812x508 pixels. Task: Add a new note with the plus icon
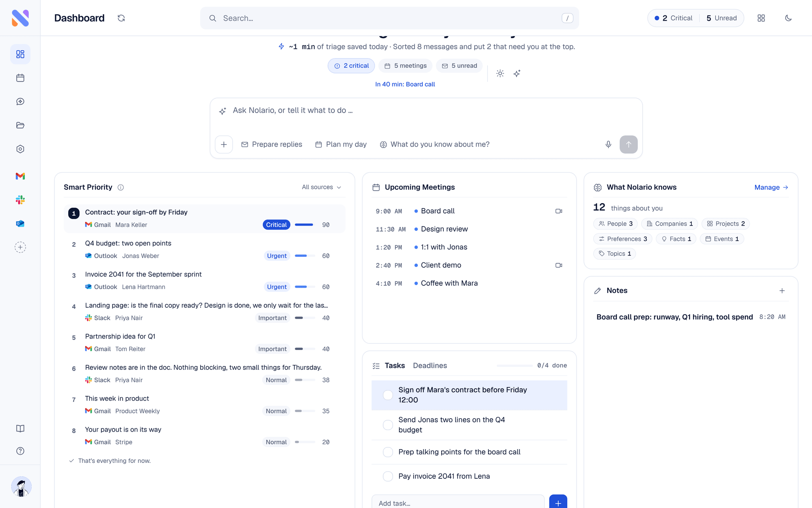coord(782,291)
